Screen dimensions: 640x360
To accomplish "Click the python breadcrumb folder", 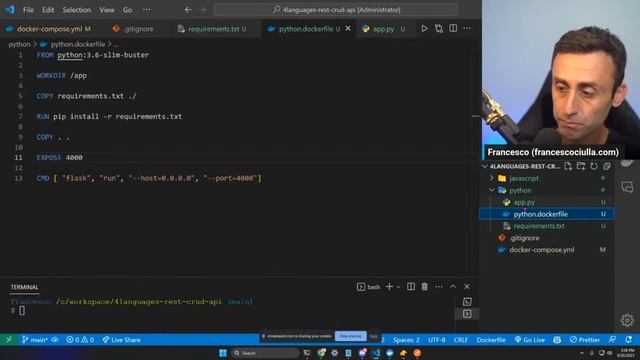I will [19, 44].
